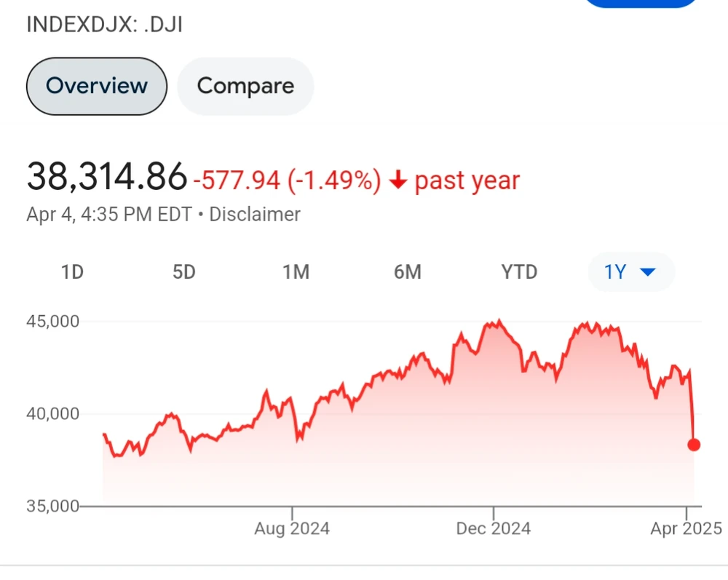Expand the 1Y range dropdown
Viewport: 728px width, 580px height.
coord(630,272)
